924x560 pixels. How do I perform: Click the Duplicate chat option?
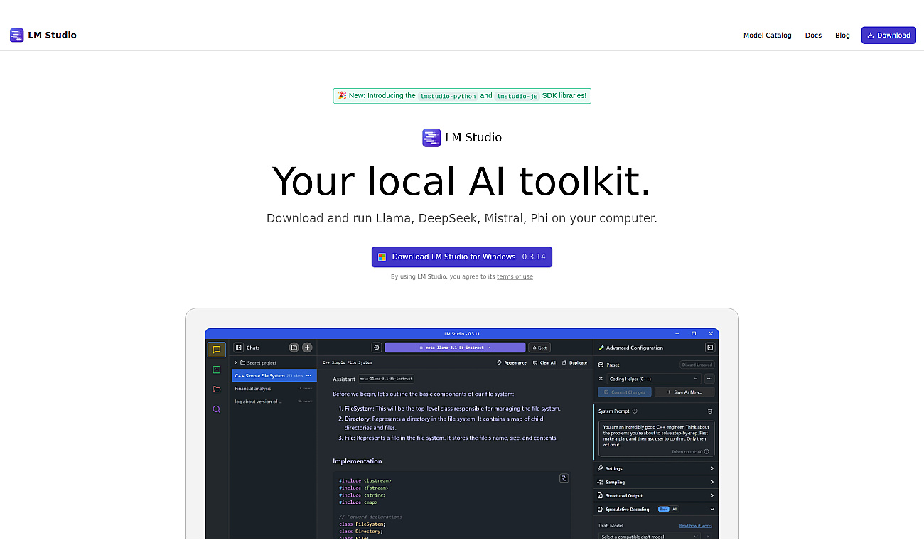tap(575, 362)
